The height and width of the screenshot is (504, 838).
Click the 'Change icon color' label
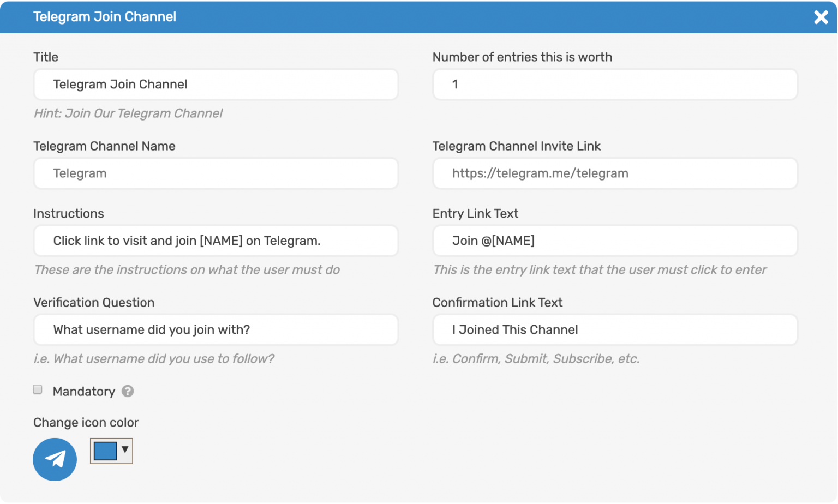[x=86, y=423]
